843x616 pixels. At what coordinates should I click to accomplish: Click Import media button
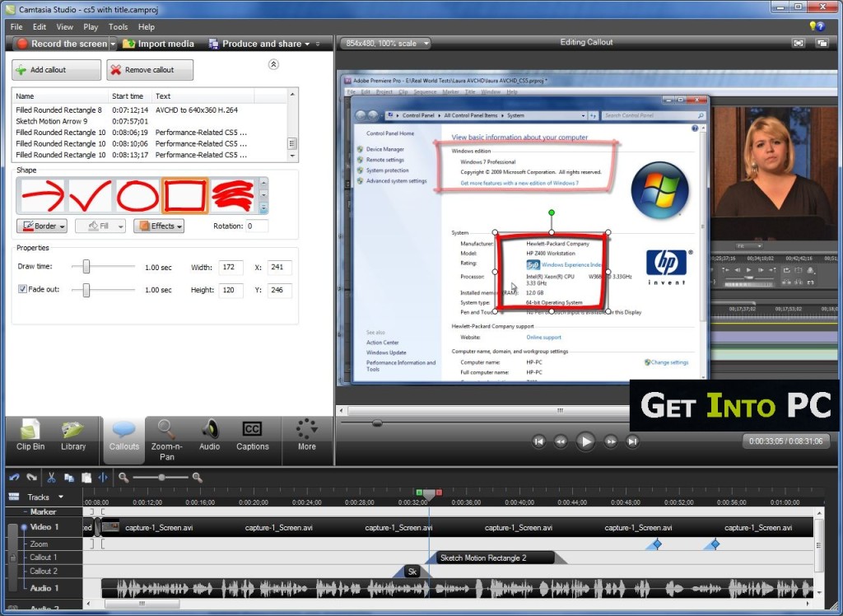pos(158,44)
